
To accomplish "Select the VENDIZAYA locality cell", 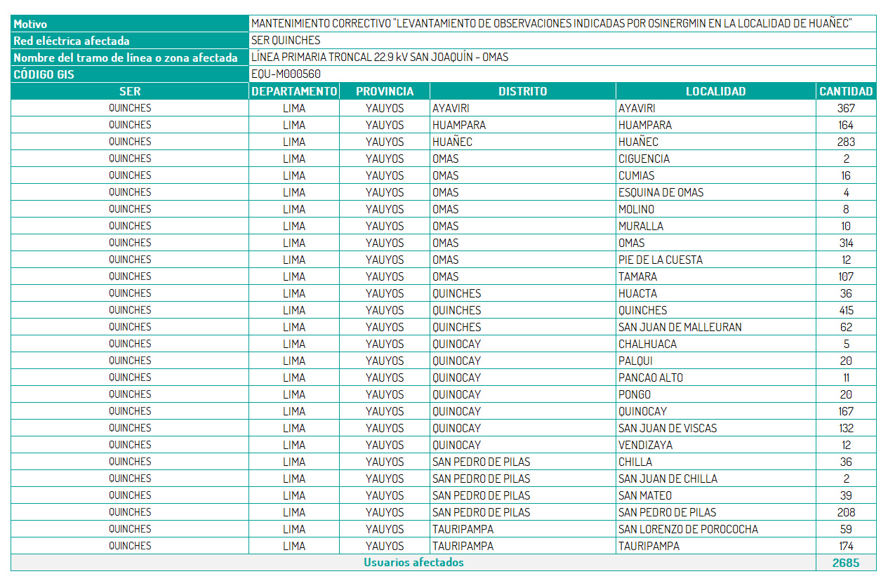I will [716, 445].
